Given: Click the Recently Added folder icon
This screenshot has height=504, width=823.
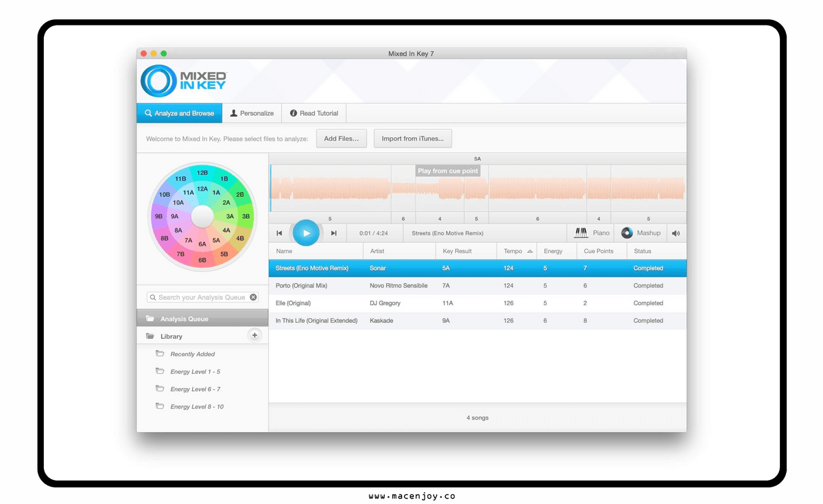Looking at the screenshot, I should tap(160, 354).
